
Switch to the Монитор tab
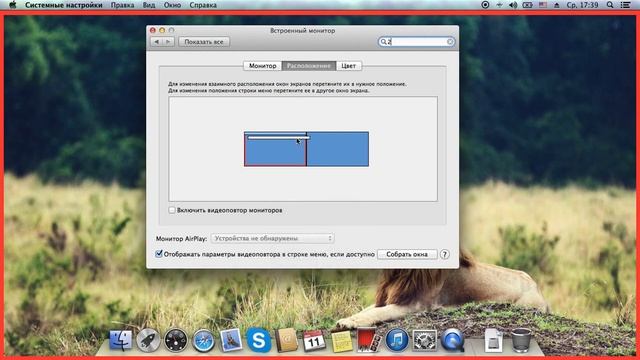[262, 66]
